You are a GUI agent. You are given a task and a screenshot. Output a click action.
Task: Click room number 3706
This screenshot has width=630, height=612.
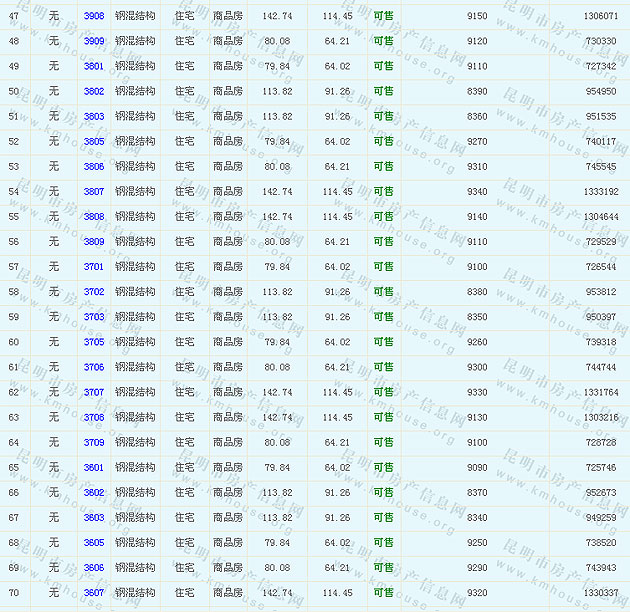93,367
